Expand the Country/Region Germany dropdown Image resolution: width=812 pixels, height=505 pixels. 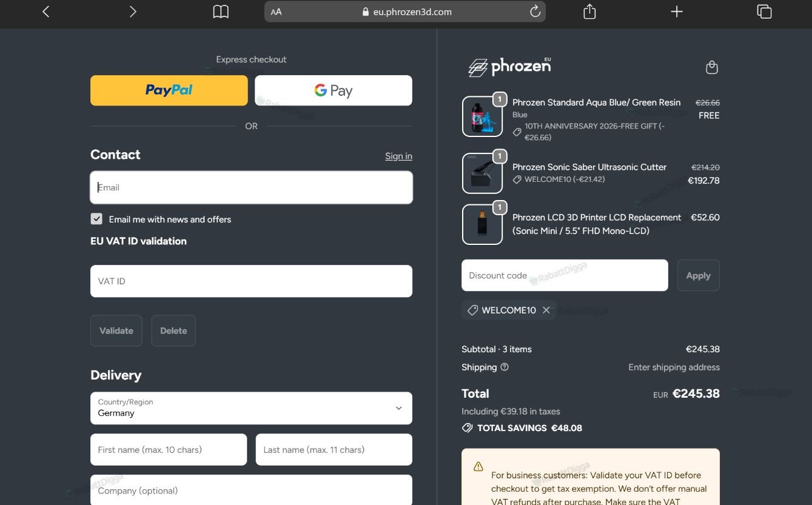[251, 408]
